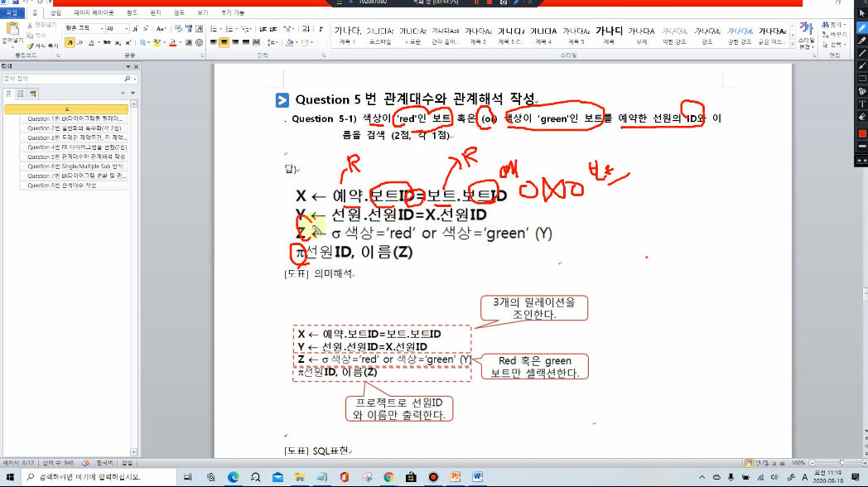Open numbered list dropdown arrow
Screen dimensions: 868x487
click(237, 29)
